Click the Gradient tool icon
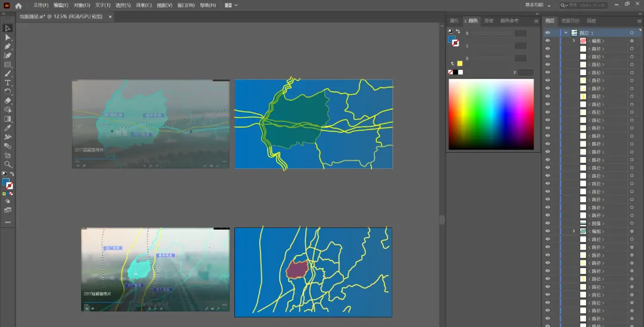Viewport: 644px width, 327px height. coord(7,119)
